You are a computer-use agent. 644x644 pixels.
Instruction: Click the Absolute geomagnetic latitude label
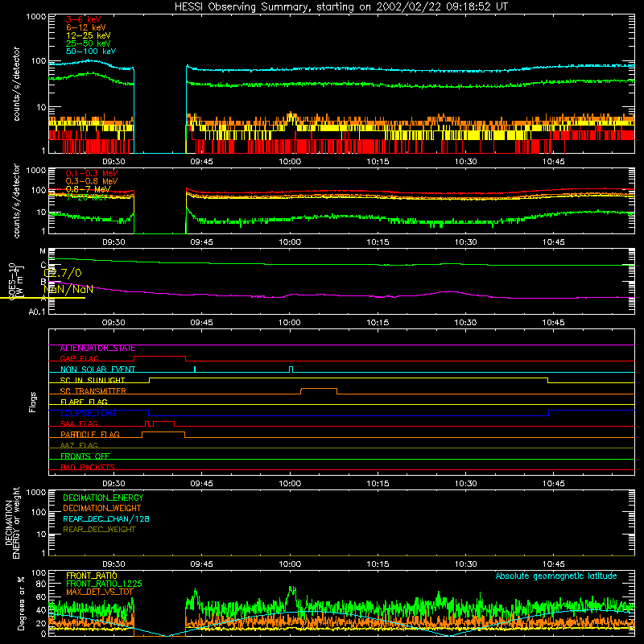[x=556, y=576]
